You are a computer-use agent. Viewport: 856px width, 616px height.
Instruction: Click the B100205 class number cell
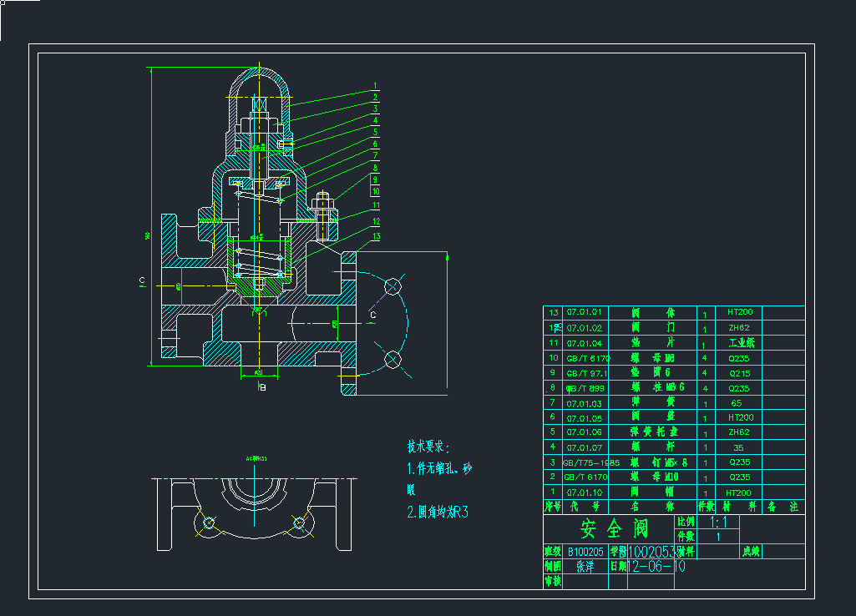coord(584,552)
